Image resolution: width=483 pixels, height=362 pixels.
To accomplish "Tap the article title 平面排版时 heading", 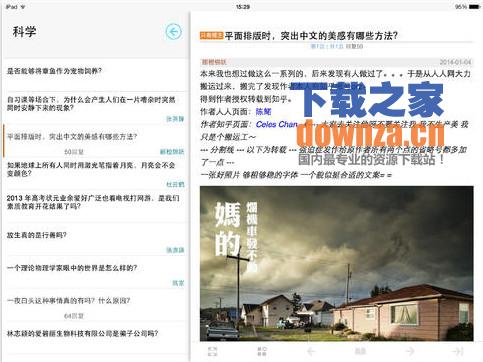I will (x=311, y=35).
